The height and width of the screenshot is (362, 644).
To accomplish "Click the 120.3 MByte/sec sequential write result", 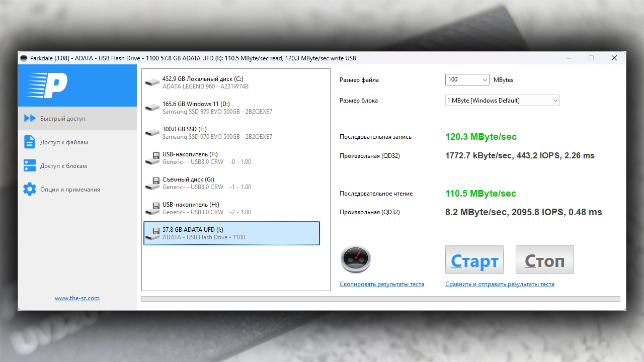I will (481, 137).
